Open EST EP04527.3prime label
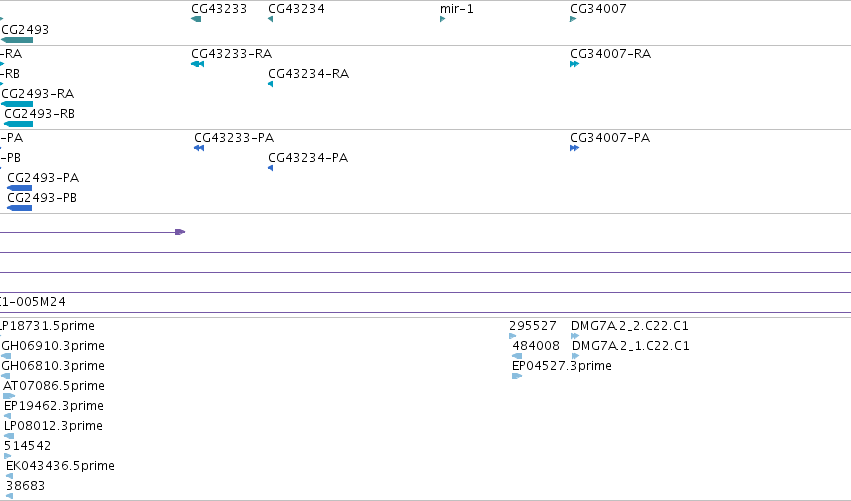The width and height of the screenshot is (851, 501). [x=562, y=366]
